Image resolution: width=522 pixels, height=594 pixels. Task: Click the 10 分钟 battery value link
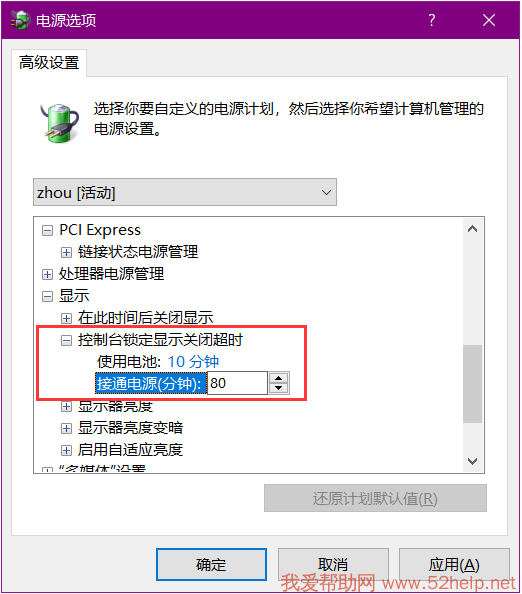[193, 362]
